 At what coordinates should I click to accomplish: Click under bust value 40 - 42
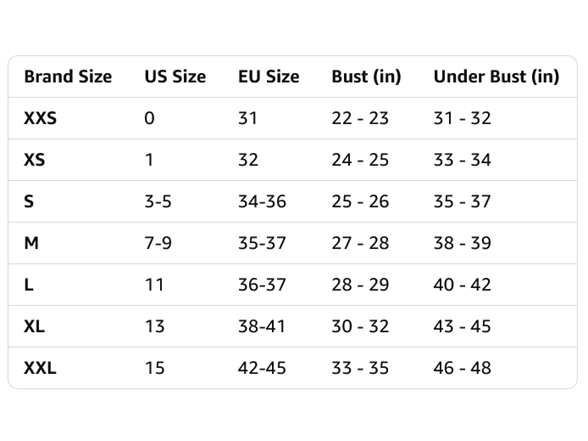pyautogui.click(x=462, y=285)
